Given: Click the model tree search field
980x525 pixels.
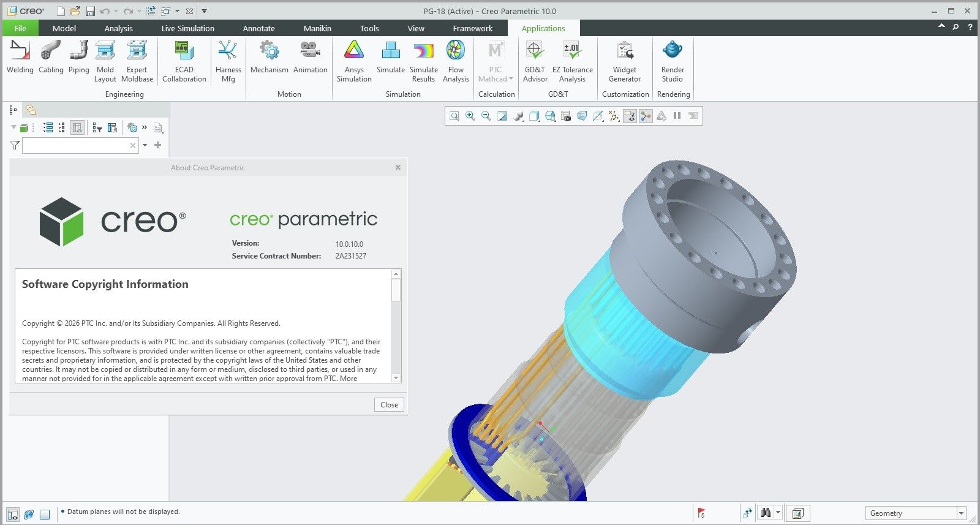Looking at the screenshot, I should [75, 145].
